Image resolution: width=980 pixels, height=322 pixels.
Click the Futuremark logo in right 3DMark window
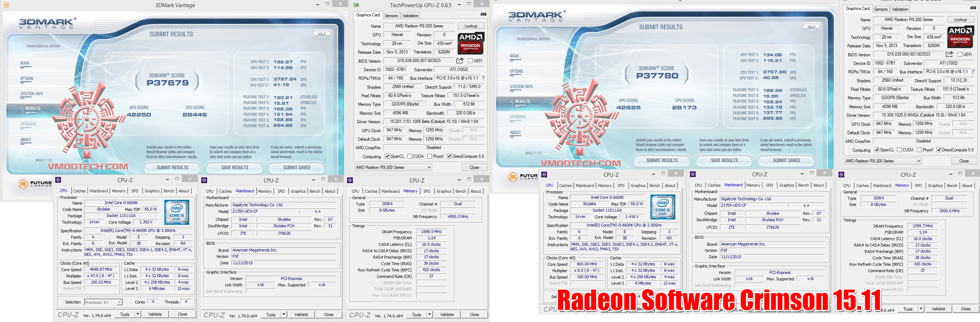[523, 176]
